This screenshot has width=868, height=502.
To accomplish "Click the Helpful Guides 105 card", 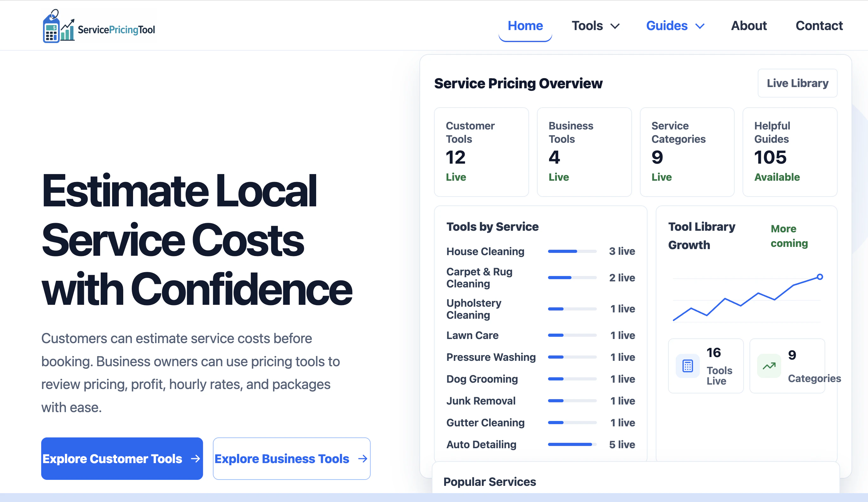I will click(790, 152).
